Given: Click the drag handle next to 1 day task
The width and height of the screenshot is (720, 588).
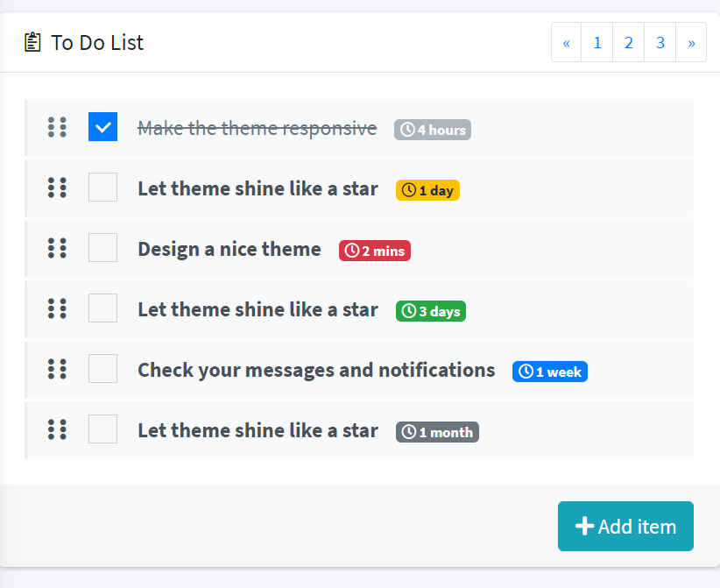Looking at the screenshot, I should (x=58, y=188).
